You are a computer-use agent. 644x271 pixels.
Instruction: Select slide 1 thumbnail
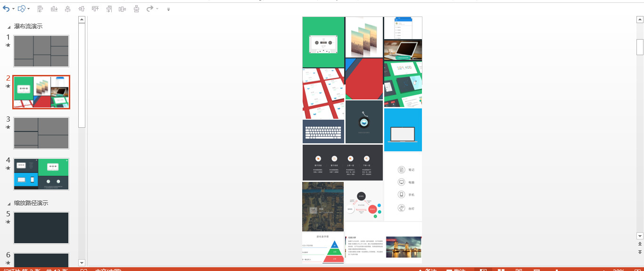click(x=41, y=51)
